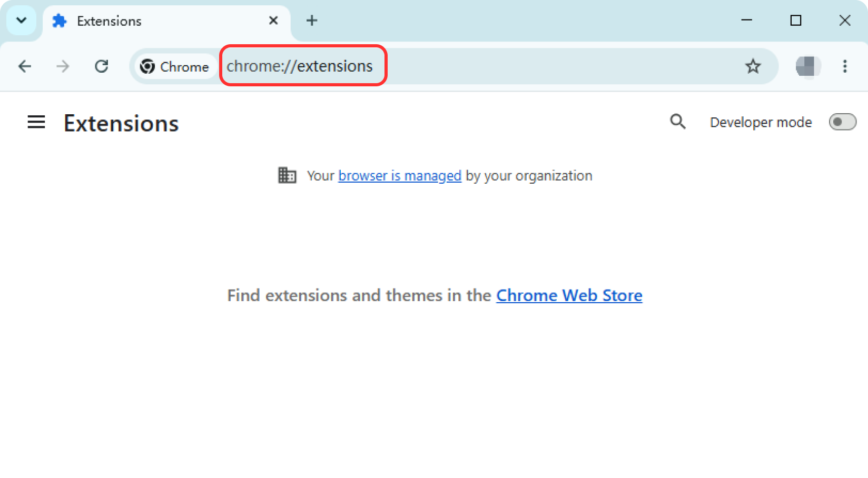The width and height of the screenshot is (868, 478).
Task: Enable Developer mode toggle
Action: click(x=842, y=122)
